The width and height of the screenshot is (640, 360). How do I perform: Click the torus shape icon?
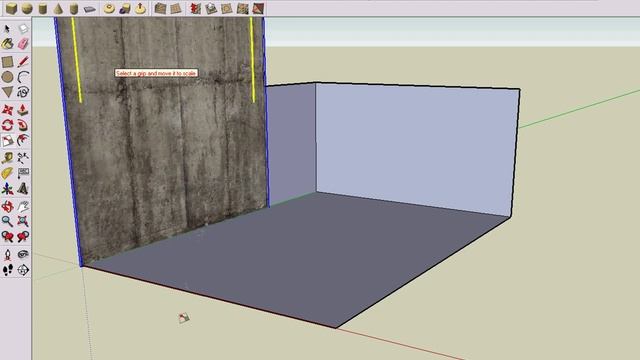coord(109,8)
